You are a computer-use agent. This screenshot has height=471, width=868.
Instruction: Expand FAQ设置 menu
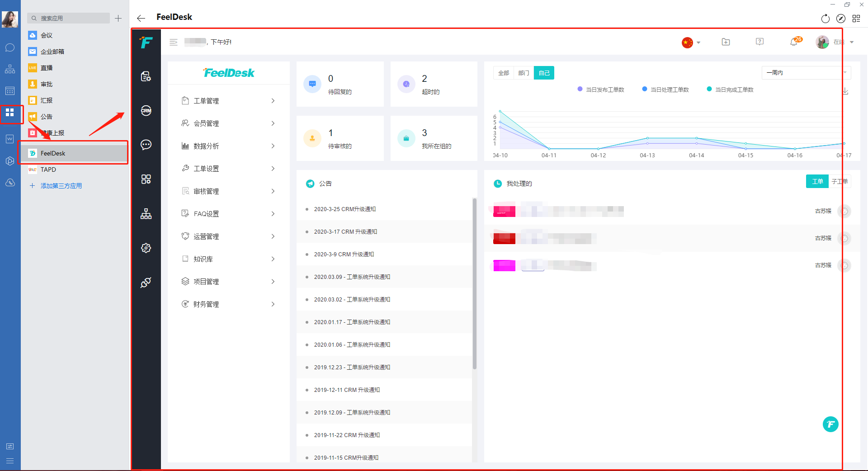(x=228, y=214)
